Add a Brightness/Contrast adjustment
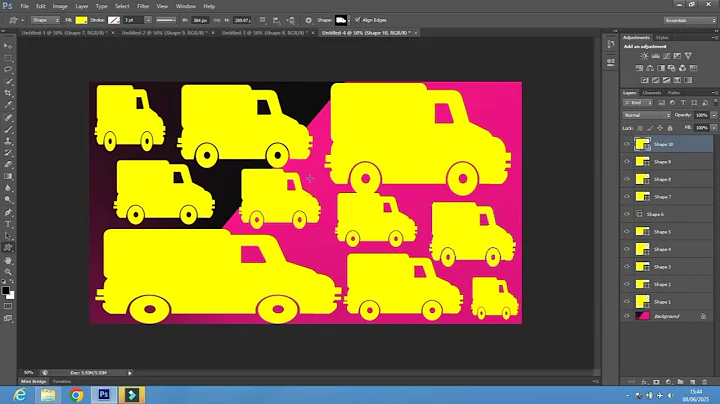720x404 pixels. point(645,56)
